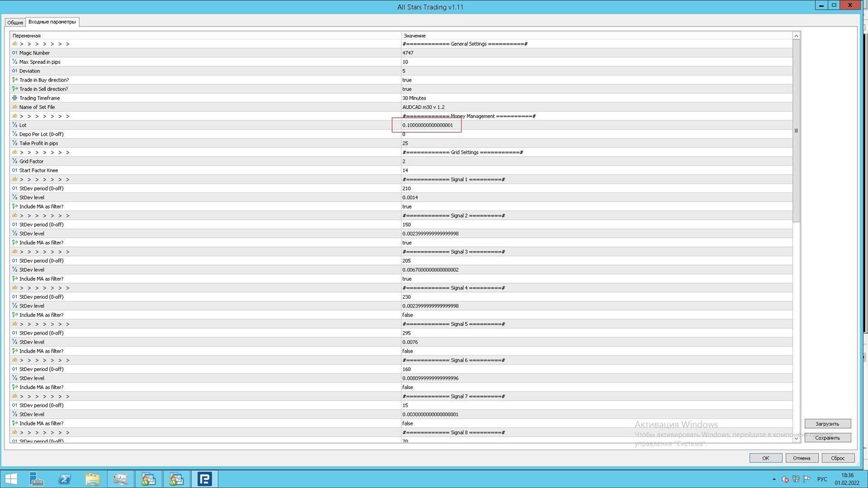868x488 pixels.
Task: Select the Входные параметры tab
Action: (52, 22)
